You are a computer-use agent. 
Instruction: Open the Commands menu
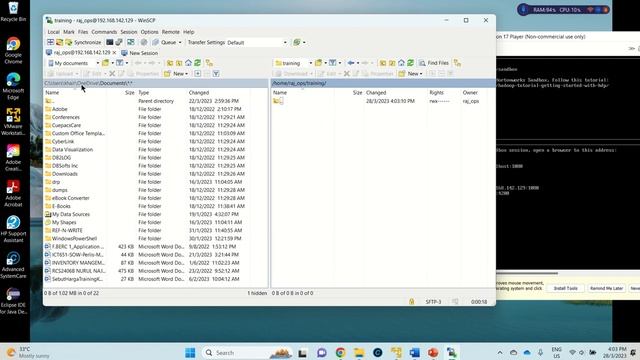[x=104, y=32]
